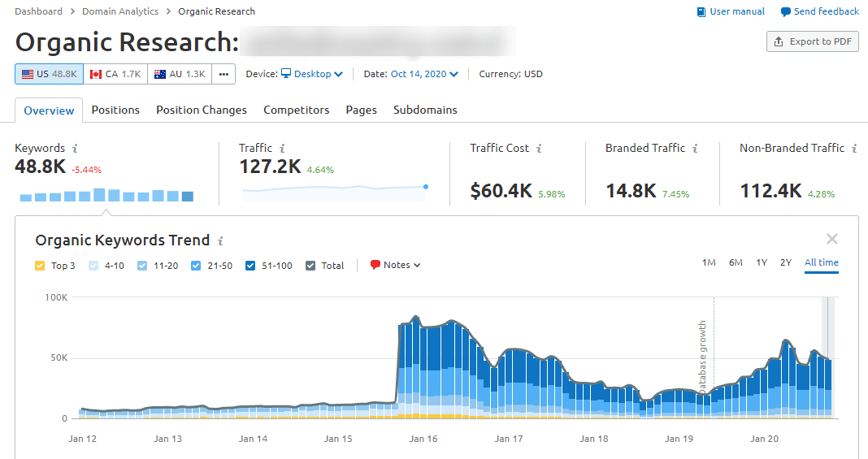Image resolution: width=868 pixels, height=459 pixels.
Task: Switch to the Pages tab
Action: point(362,110)
